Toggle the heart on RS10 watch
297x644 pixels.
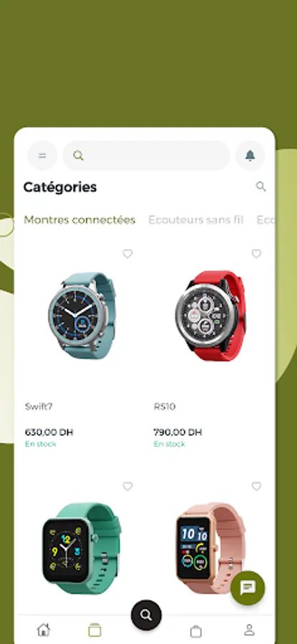[256, 254]
